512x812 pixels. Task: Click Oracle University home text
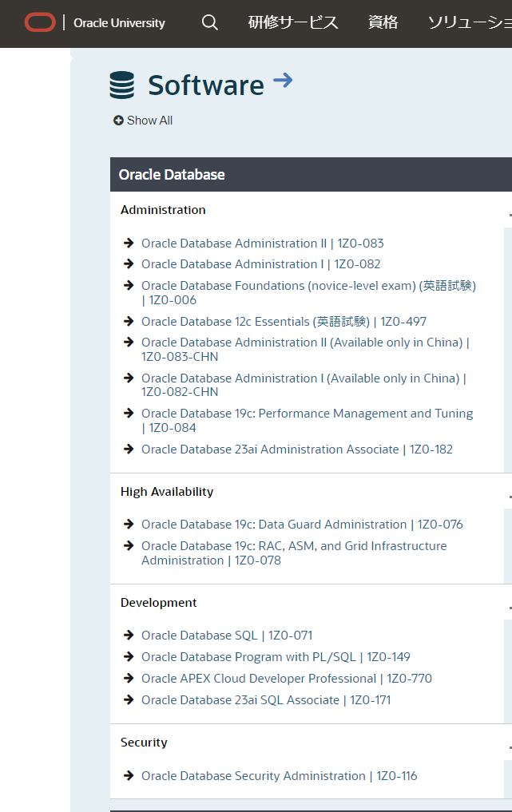pyautogui.click(x=119, y=23)
